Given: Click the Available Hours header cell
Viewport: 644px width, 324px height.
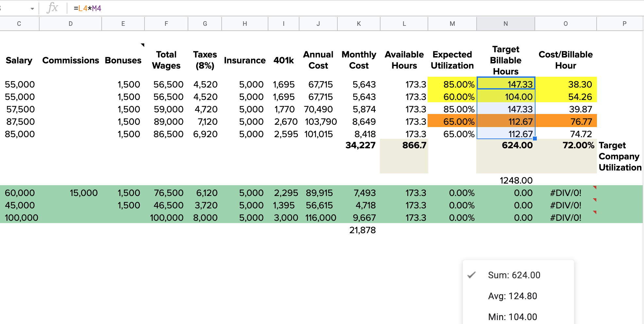Looking at the screenshot, I should point(404,60).
